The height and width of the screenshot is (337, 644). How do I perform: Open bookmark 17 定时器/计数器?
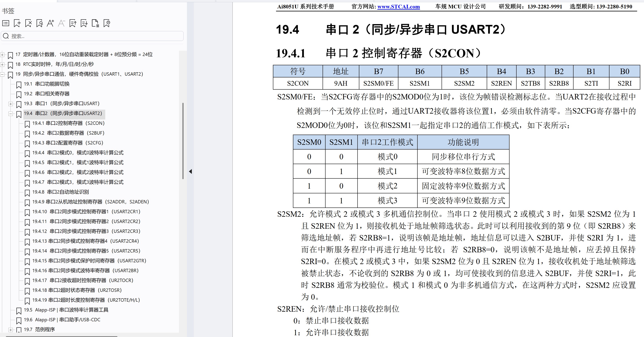(84, 54)
